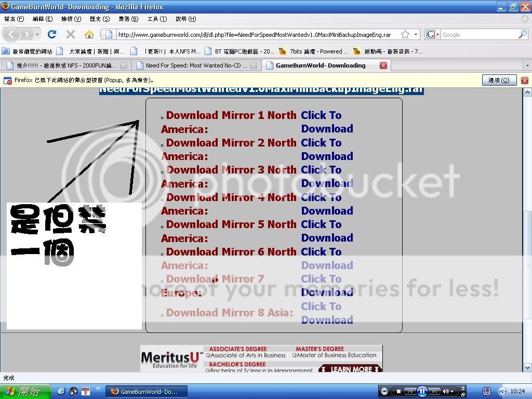Reload the current page
The image size is (532, 399).
tap(52, 34)
